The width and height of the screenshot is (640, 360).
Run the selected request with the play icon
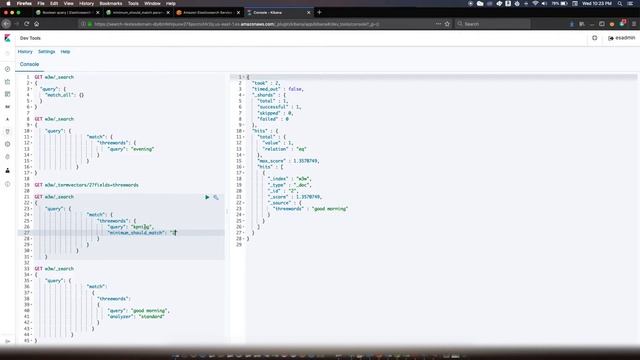pos(207,197)
